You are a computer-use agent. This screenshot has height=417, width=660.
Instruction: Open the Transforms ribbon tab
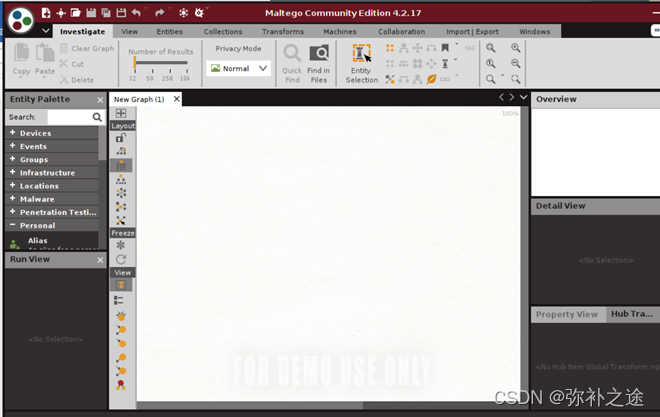tap(283, 32)
